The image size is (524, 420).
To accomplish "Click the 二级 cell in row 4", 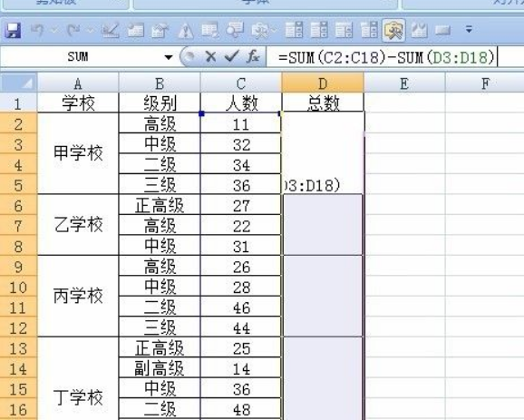I will tap(160, 164).
